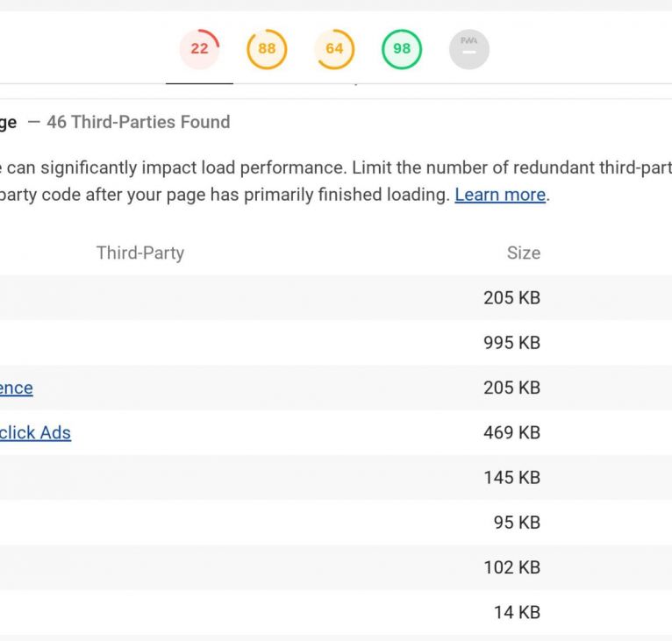Image resolution: width=672 pixels, height=641 pixels.
Task: Open the Learn more link
Action: pyautogui.click(x=500, y=195)
